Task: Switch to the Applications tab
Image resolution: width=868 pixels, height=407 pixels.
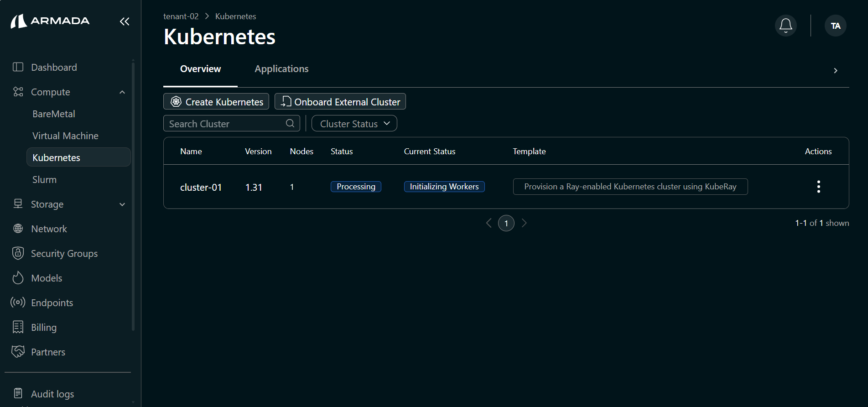Action: [281, 69]
